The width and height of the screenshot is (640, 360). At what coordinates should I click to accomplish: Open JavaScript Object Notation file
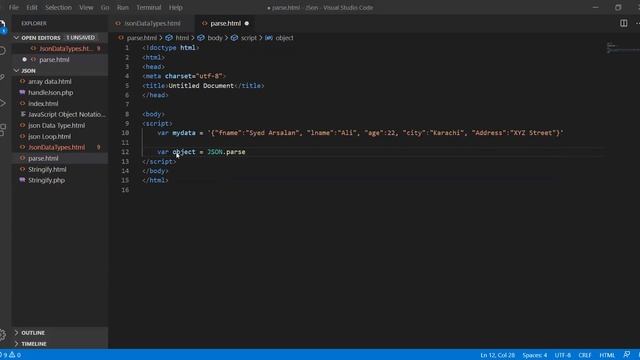point(67,115)
